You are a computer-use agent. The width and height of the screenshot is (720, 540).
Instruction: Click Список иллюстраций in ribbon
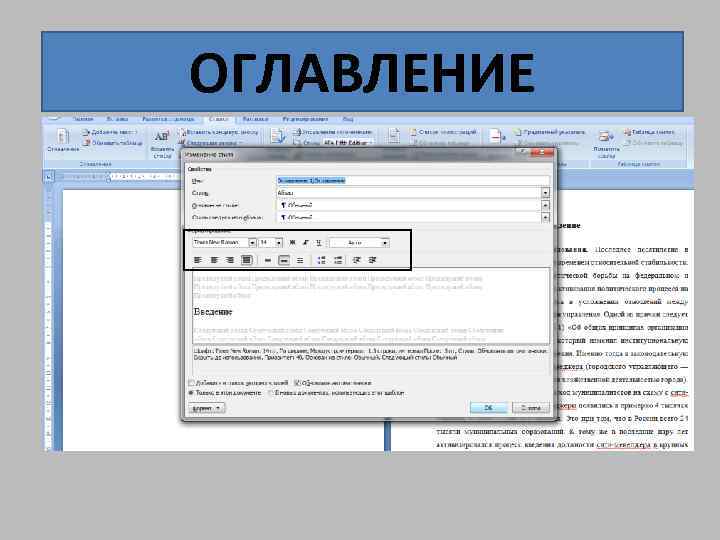tap(444, 132)
